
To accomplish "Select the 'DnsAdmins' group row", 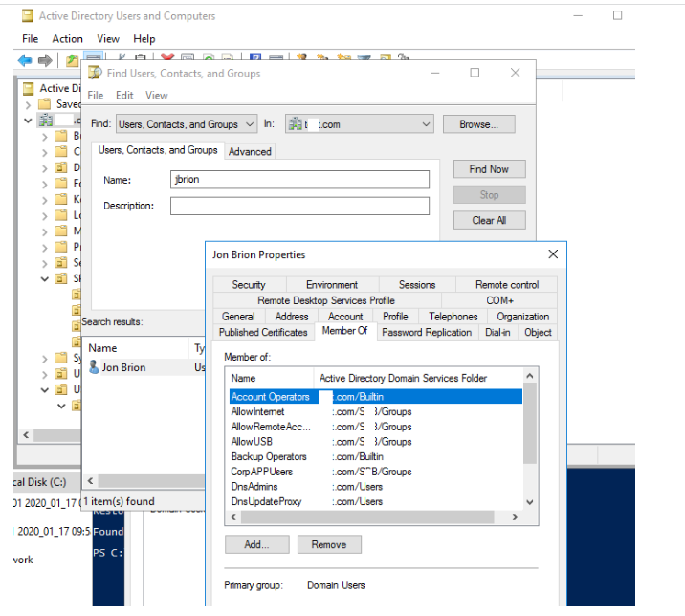I will [x=376, y=487].
